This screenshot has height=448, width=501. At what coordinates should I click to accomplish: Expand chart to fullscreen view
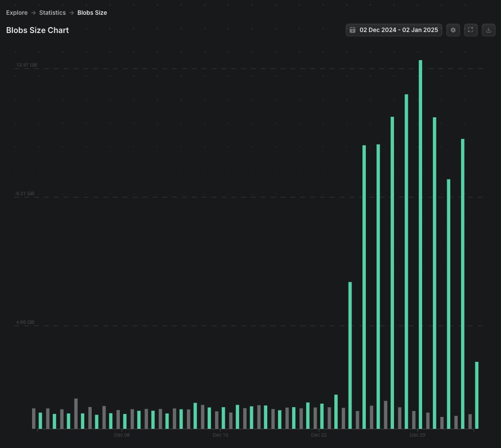point(470,30)
